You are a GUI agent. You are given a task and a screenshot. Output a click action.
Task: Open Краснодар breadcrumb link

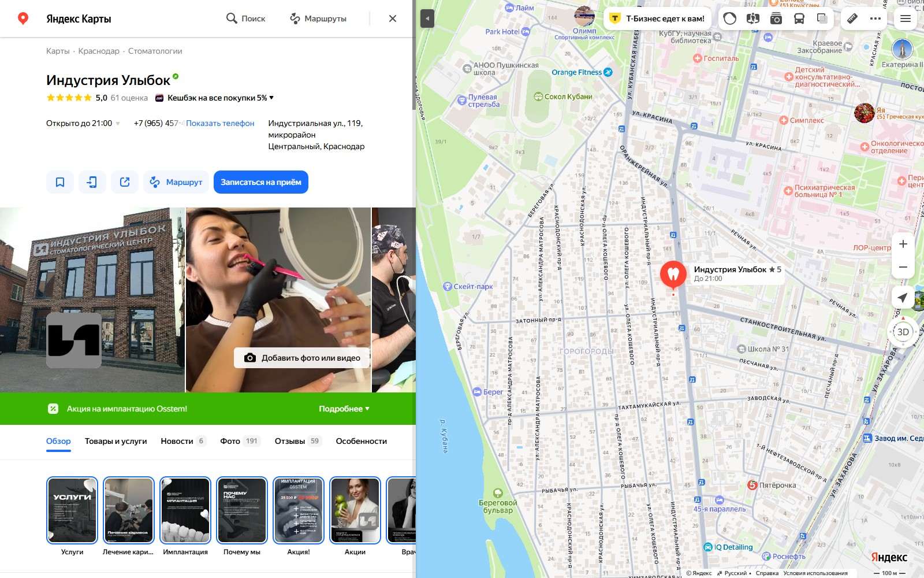point(99,51)
